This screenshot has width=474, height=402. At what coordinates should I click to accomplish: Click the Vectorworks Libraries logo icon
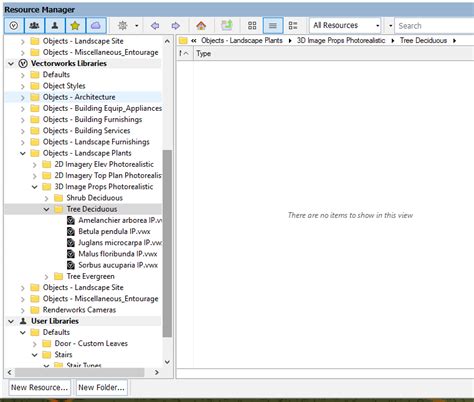pos(23,63)
